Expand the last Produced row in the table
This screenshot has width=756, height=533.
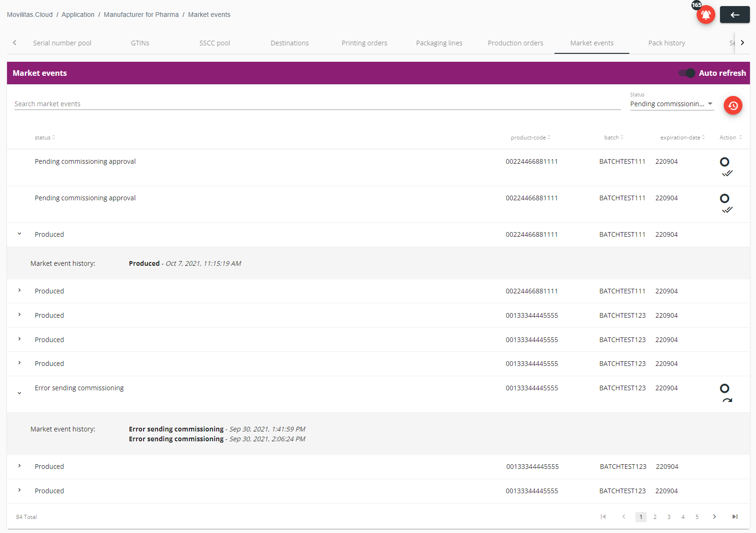(x=20, y=490)
